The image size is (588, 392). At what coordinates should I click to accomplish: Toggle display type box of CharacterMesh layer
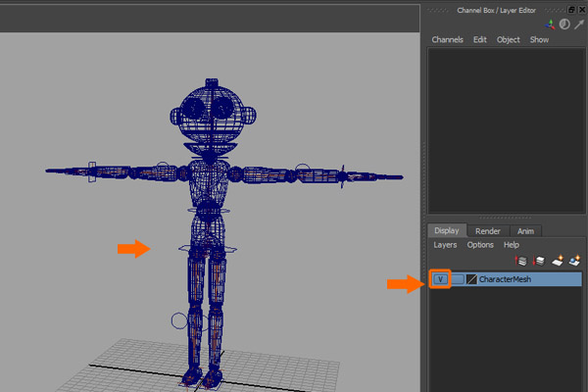tap(458, 279)
